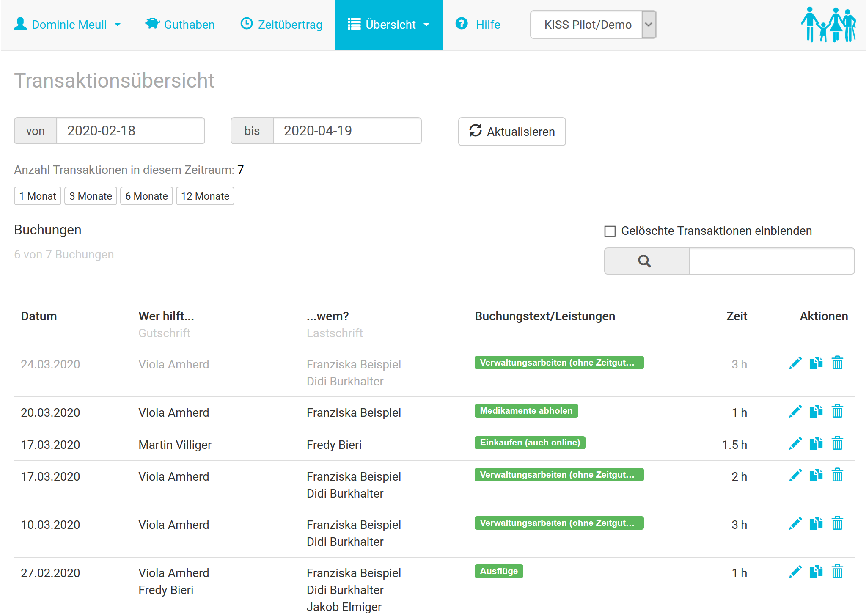The image size is (866, 616).
Task: Duplicate the 17.03.2020 Martin Villiger booking
Action: pos(816,444)
